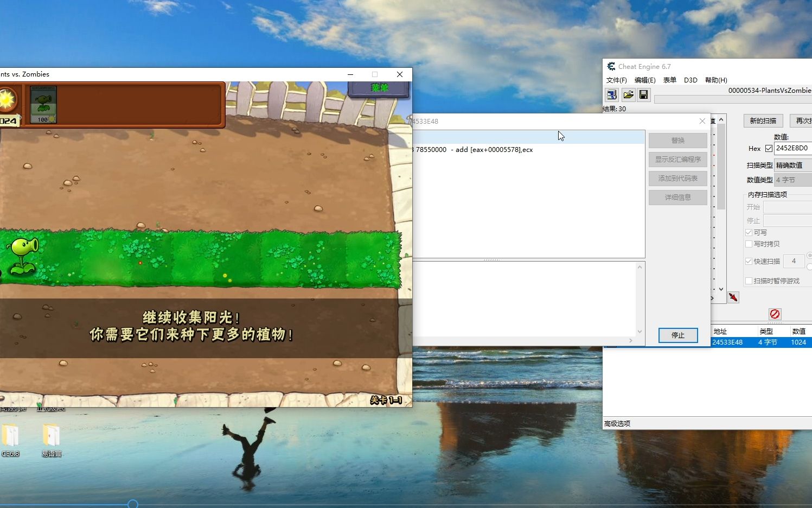The height and width of the screenshot is (508, 812).
Task: Click the open-folder icon in Cheat Engine toolbar
Action: (x=628, y=95)
